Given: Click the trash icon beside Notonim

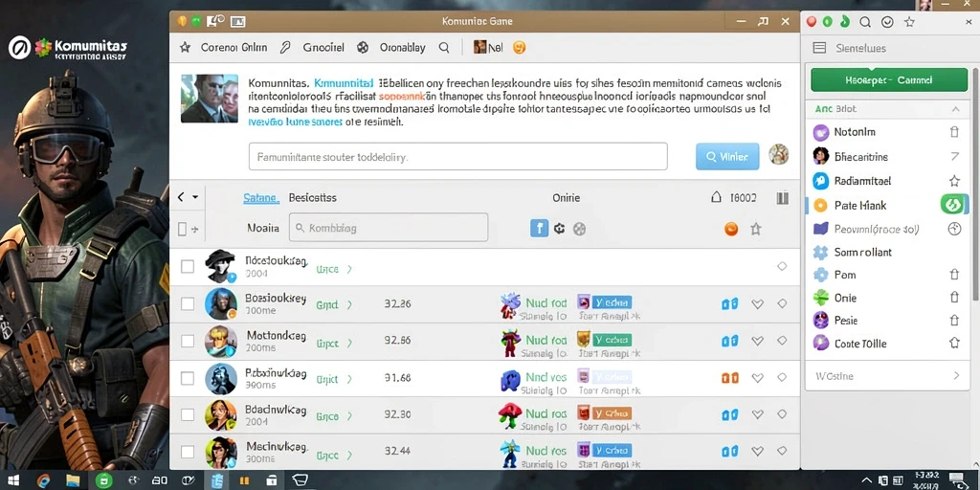Looking at the screenshot, I should 954,132.
